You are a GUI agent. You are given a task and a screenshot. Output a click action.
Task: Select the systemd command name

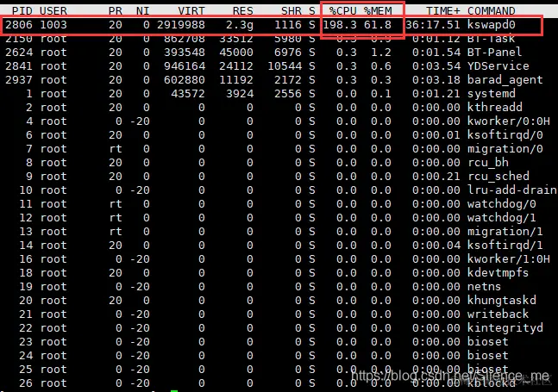click(x=491, y=94)
